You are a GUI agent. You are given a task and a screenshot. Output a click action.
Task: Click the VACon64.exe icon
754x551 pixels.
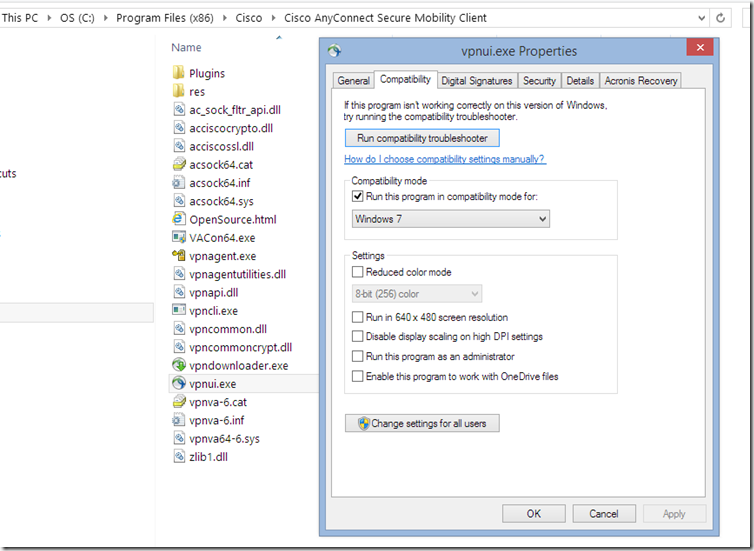point(178,237)
